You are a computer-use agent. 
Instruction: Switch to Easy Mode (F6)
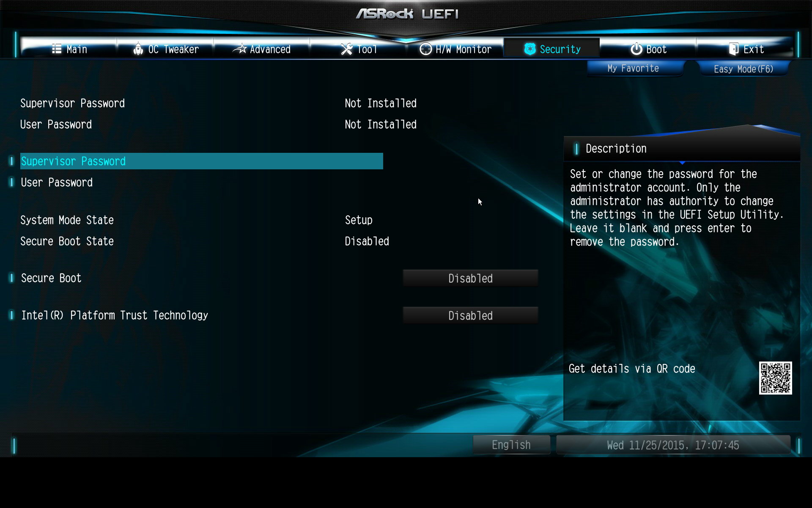point(743,69)
